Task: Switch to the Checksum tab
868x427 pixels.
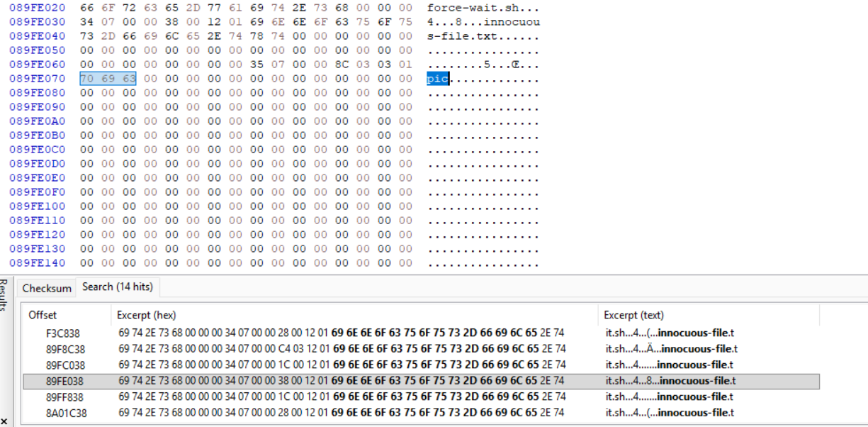Action: pos(47,287)
